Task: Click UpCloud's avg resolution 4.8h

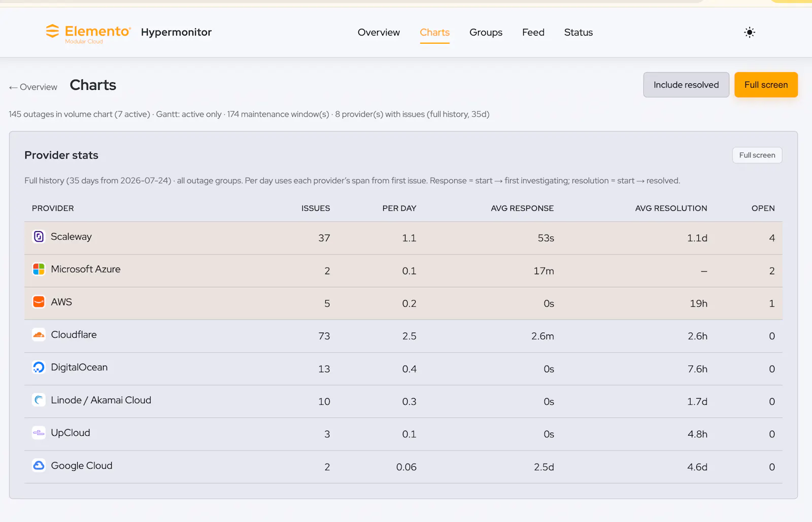Action: coord(697,434)
